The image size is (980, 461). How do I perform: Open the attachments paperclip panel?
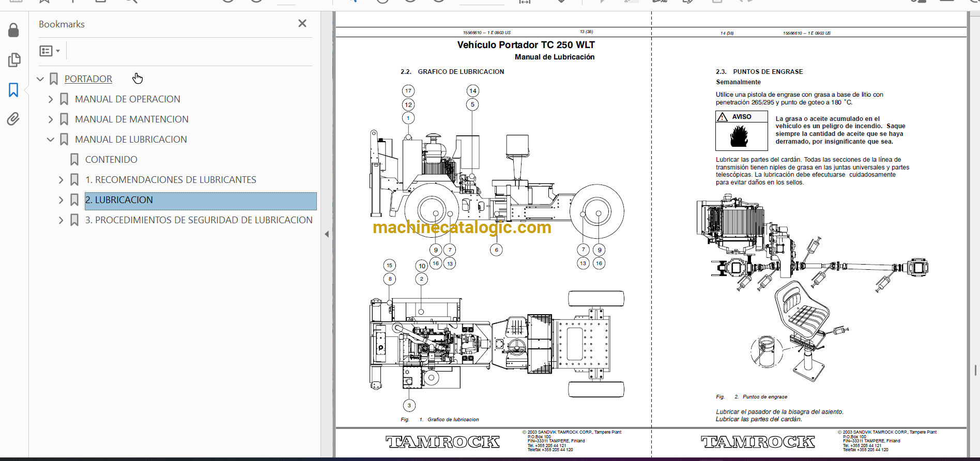click(x=13, y=119)
